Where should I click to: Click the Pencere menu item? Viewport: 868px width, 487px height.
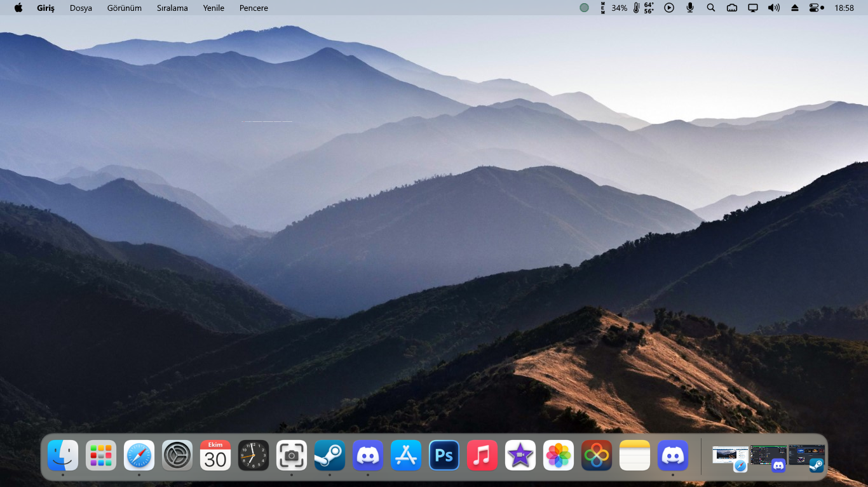(253, 8)
